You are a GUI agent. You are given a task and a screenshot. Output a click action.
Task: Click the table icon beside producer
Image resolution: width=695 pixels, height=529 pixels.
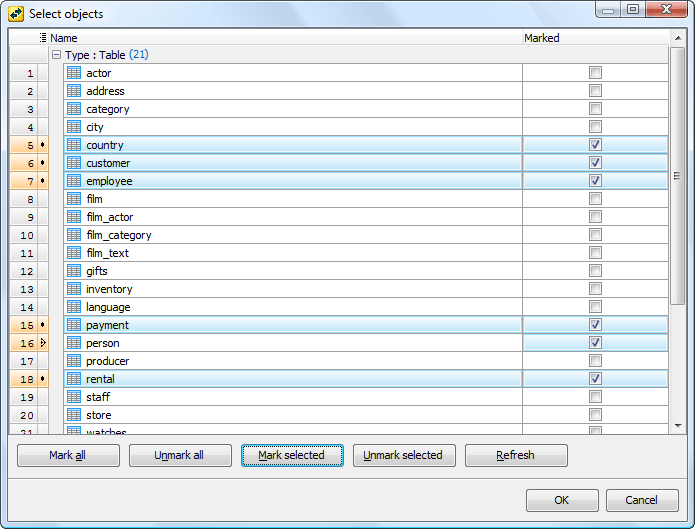click(x=73, y=361)
